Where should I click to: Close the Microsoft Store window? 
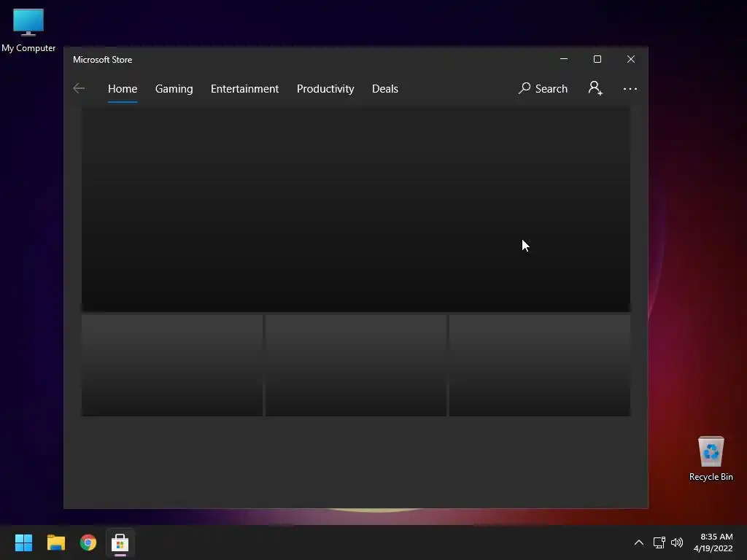pos(631,59)
